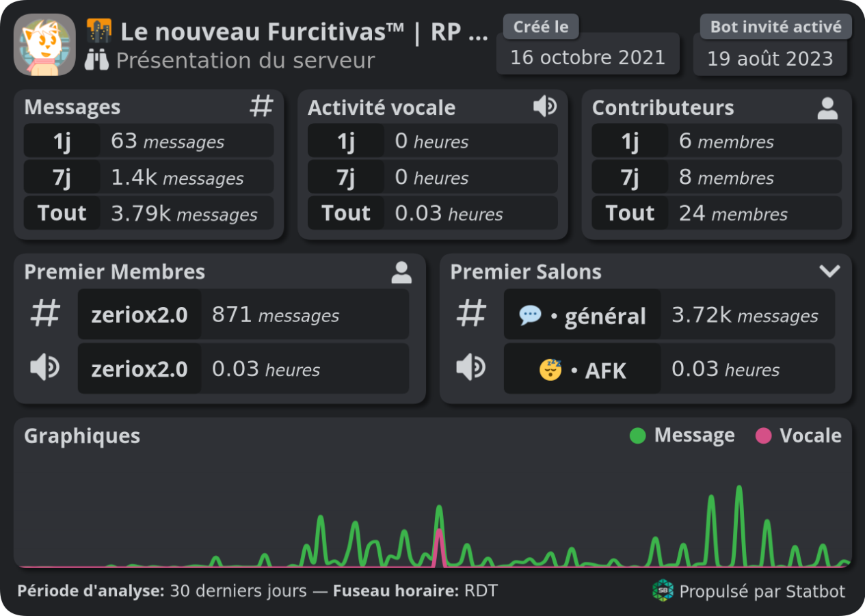The width and height of the screenshot is (865, 616).
Task: Click the hashtag icon beside zeriox2.0 messages
Action: point(46,314)
